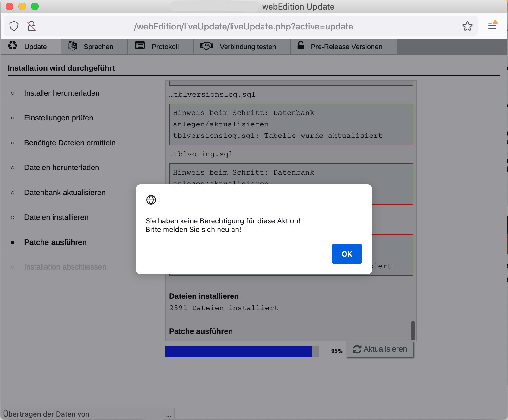Select the Verbindung testen tab
This screenshot has width=508, height=420.
(x=242, y=47)
